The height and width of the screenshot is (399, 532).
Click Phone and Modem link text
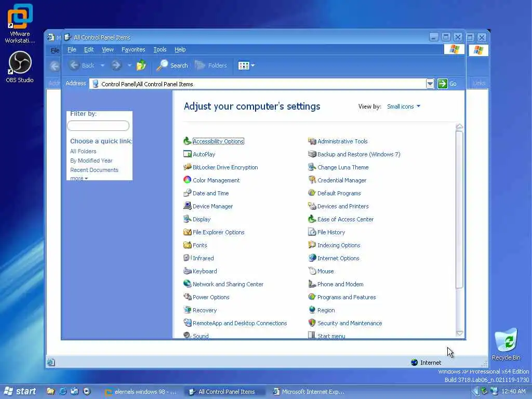340,284
